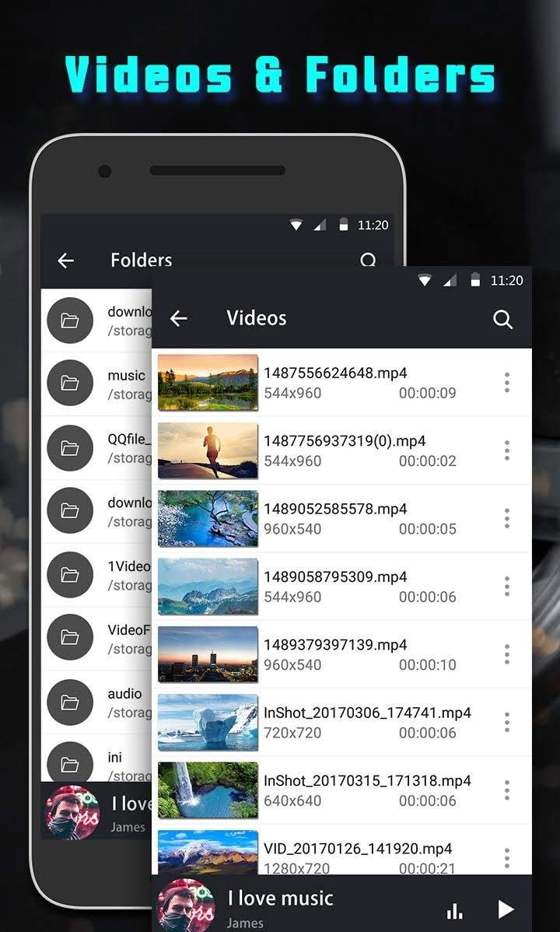The image size is (560, 932).
Task: Select file name 1487756937319(0).mp4
Action: 345,441
